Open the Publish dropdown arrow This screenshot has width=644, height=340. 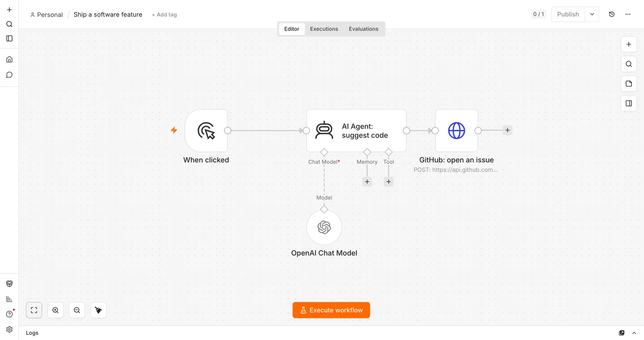coord(592,14)
